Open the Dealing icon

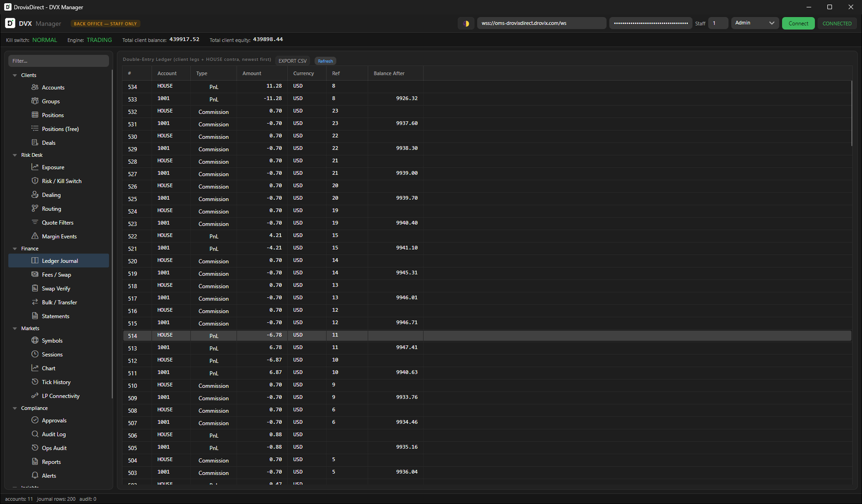pyautogui.click(x=35, y=195)
